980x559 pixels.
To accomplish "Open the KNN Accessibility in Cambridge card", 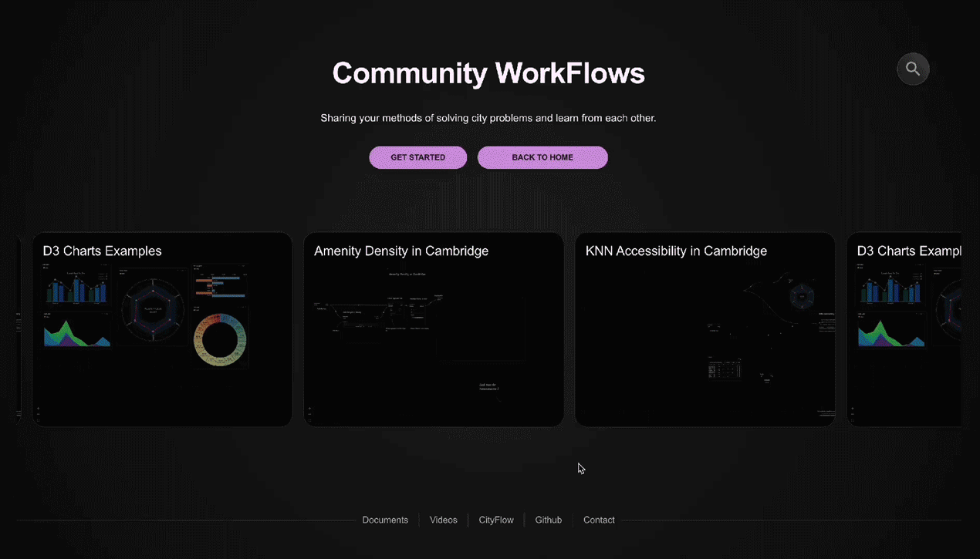I will [705, 330].
